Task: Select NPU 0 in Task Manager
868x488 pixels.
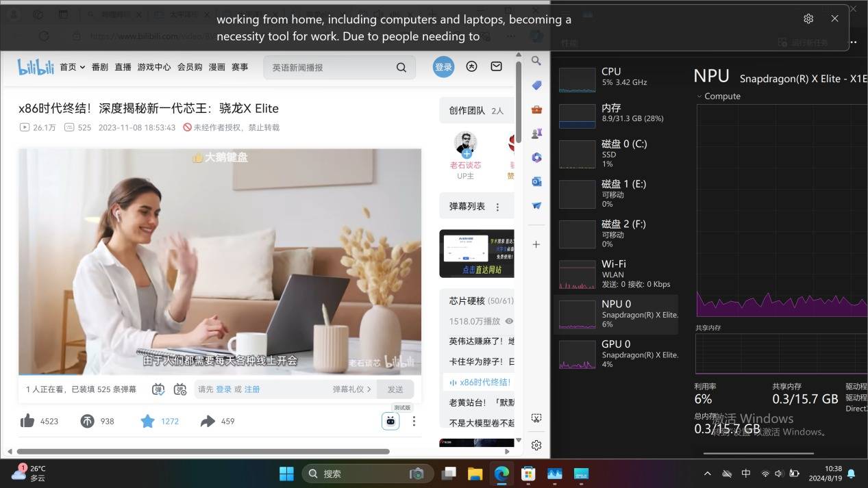Action: click(x=616, y=314)
